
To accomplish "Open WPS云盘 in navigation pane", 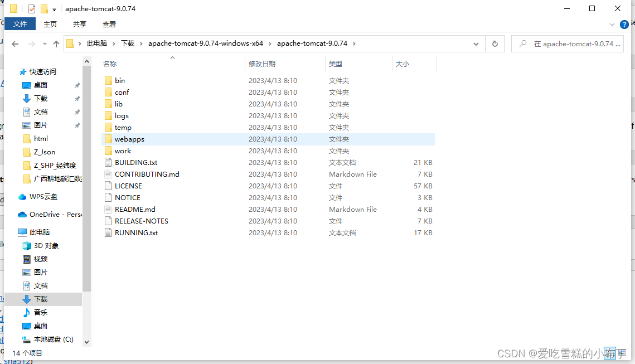I will coord(38,197).
